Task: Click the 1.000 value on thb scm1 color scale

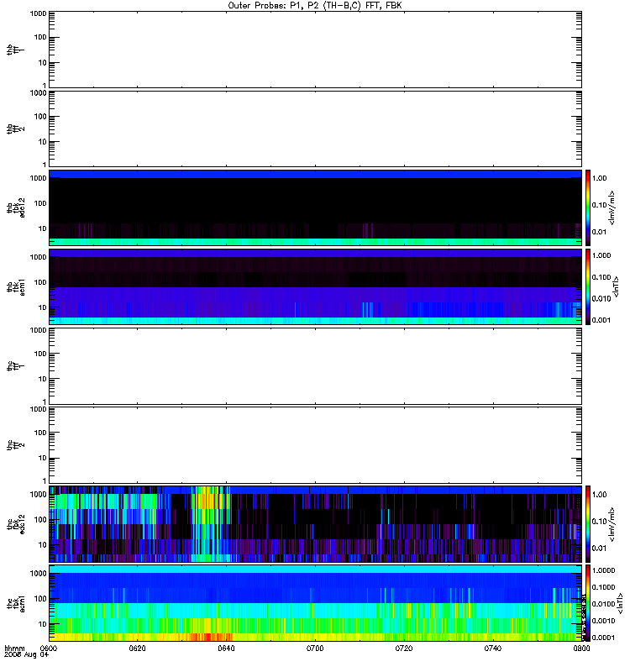Action: click(601, 255)
